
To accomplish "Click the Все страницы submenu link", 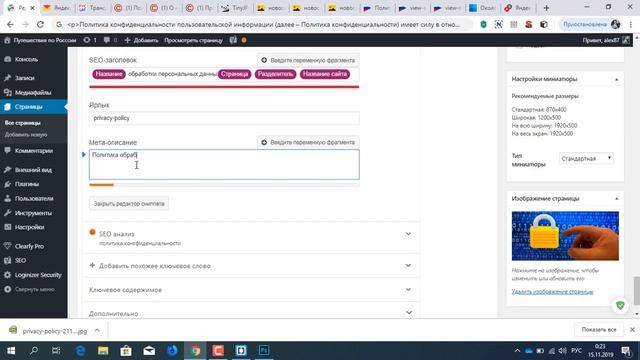I will click(22, 123).
